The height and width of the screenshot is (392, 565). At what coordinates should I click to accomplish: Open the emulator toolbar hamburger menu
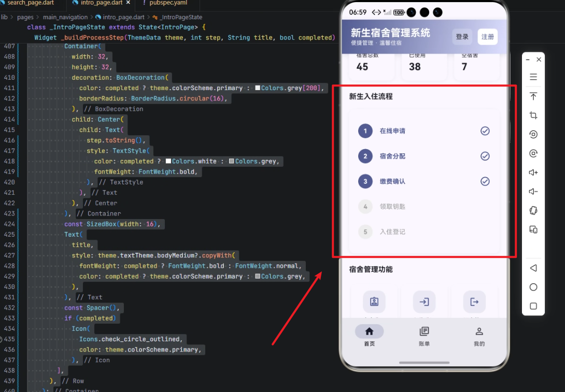tap(533, 77)
